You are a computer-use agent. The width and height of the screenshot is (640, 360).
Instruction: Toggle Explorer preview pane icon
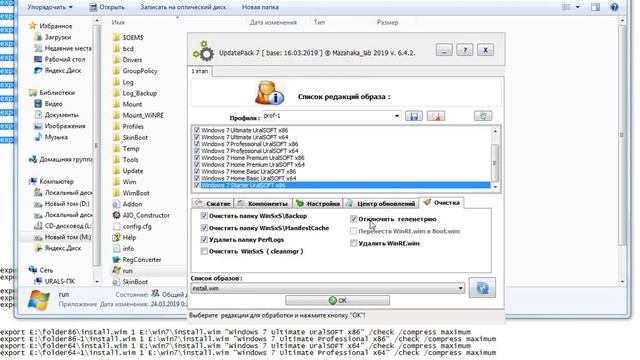596,7
